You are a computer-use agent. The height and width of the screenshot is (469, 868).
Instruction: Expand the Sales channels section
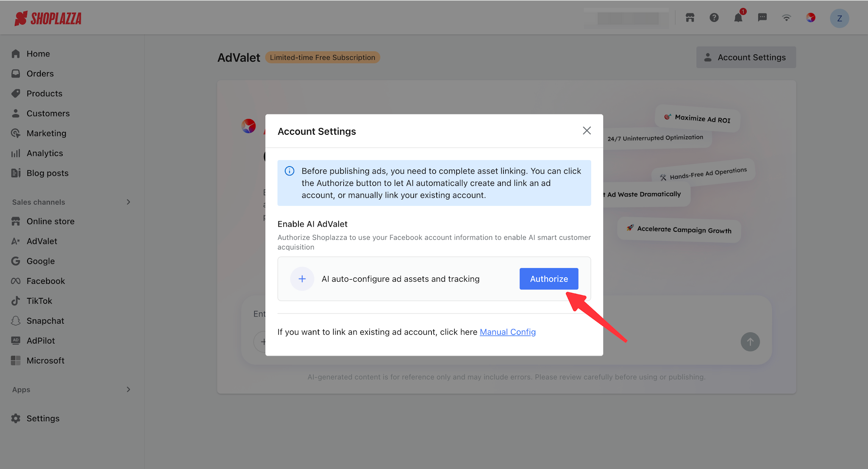point(128,202)
